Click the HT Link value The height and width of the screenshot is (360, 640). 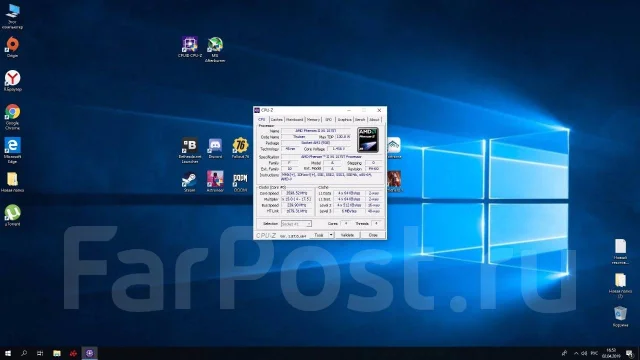[x=296, y=211]
